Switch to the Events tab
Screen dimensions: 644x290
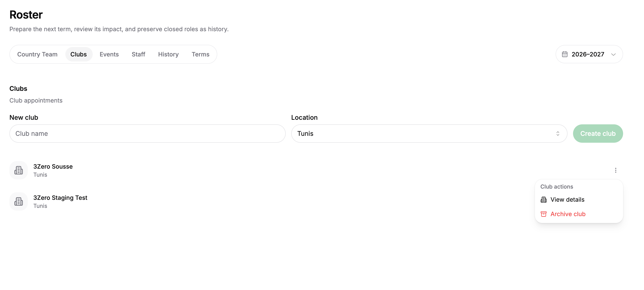(109, 54)
